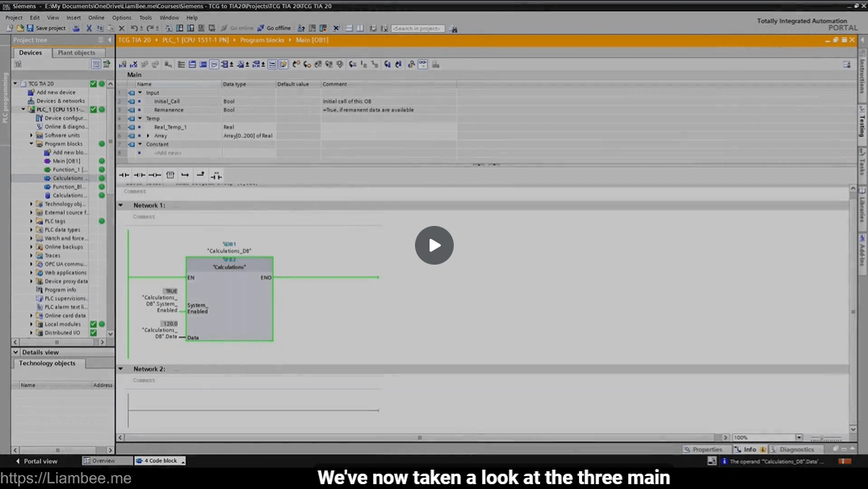Click the Go offline toolbar button
This screenshot has height=489, width=868.
[x=274, y=28]
